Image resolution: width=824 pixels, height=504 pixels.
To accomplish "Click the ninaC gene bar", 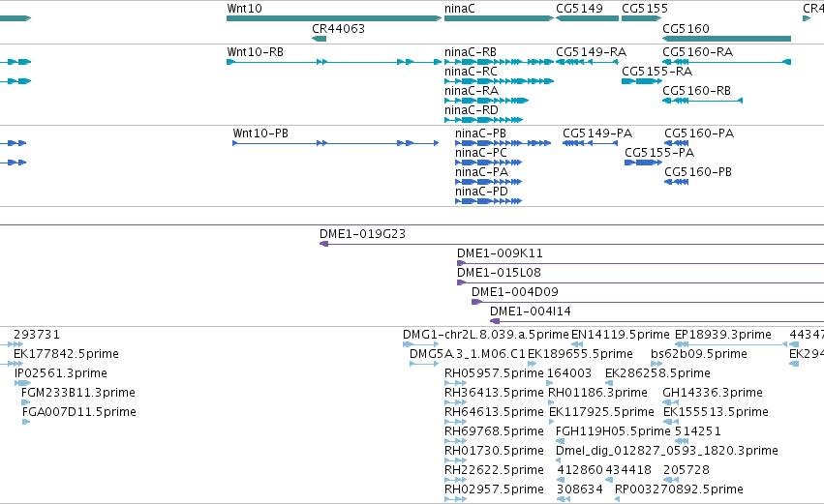I will (500, 18).
